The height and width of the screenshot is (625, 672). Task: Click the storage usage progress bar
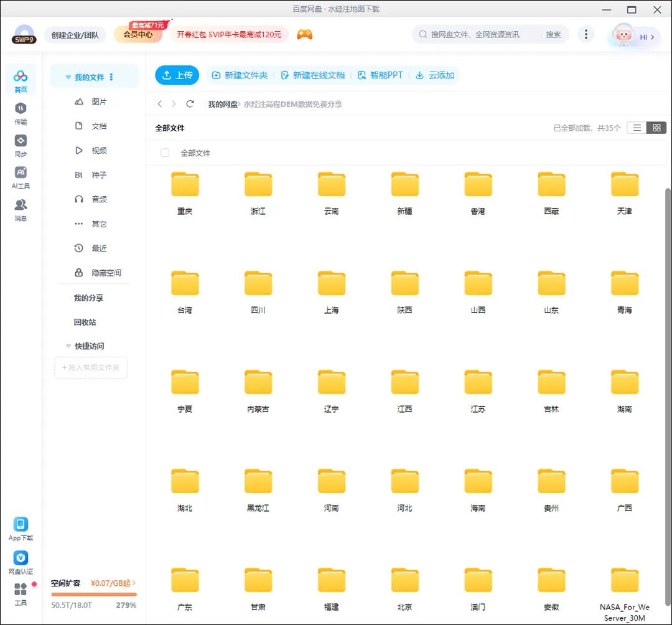[x=94, y=594]
